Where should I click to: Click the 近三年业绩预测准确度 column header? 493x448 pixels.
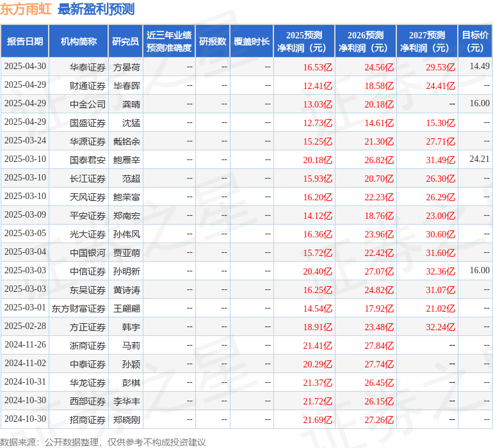(169, 41)
